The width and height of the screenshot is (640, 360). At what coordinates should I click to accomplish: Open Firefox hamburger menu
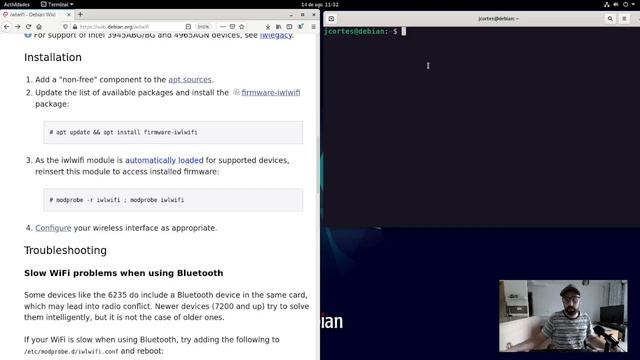click(313, 27)
